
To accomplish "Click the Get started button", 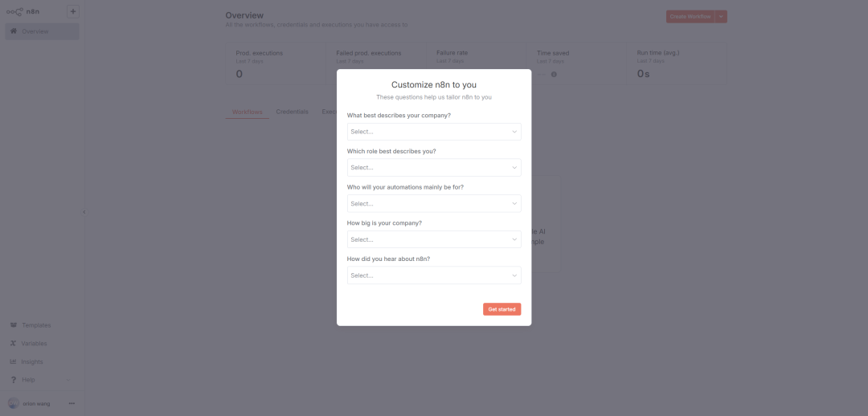I will click(x=502, y=309).
